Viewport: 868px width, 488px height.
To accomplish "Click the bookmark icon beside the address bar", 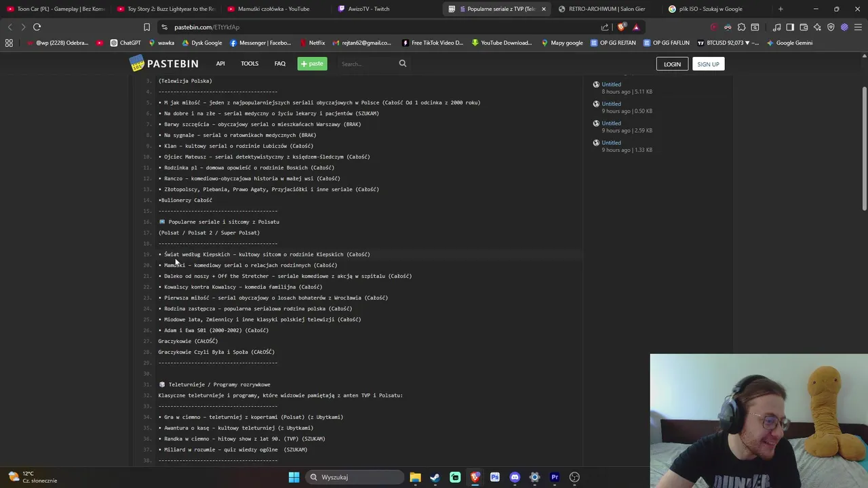I will pyautogui.click(x=146, y=27).
